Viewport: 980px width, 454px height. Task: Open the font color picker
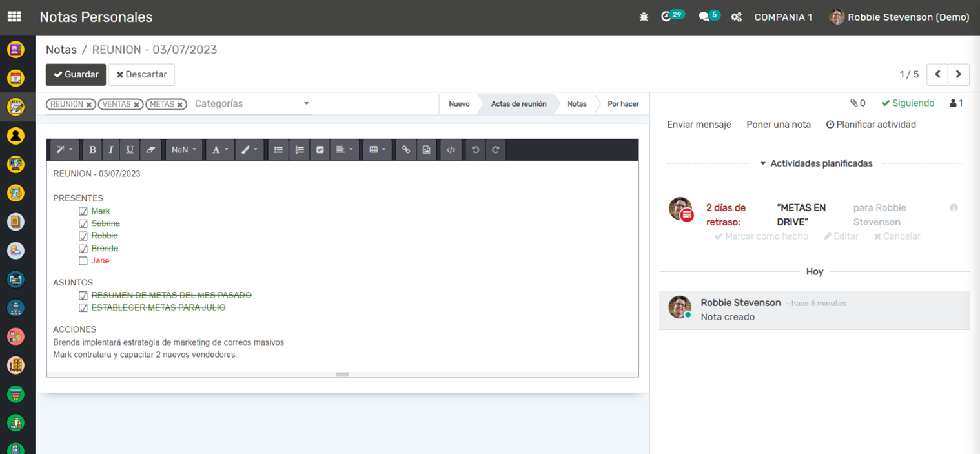[x=219, y=150]
